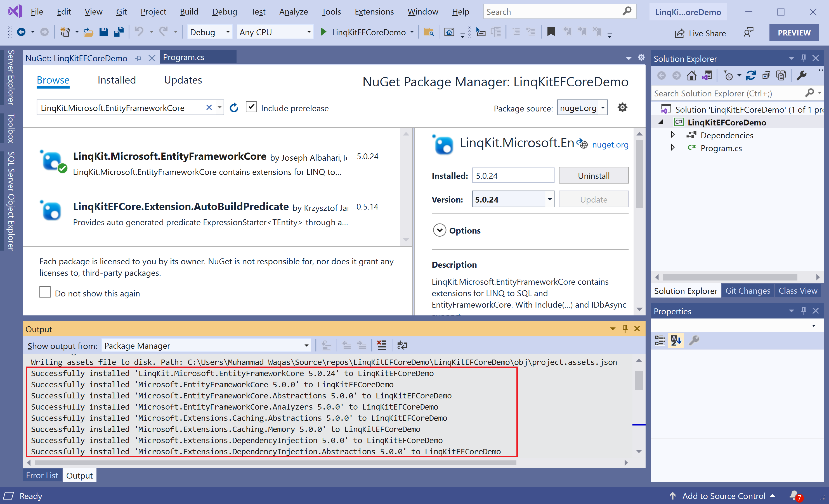Click the Save All toolbar icon

[x=119, y=32]
